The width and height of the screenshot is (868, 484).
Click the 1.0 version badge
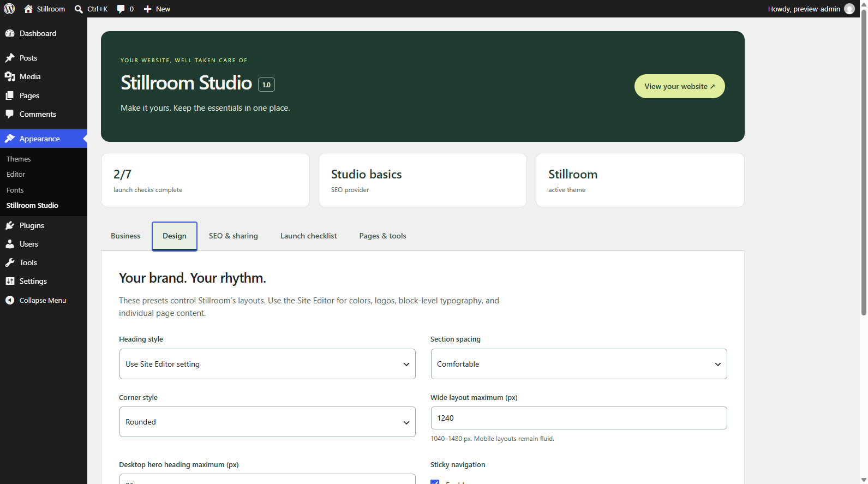pos(266,85)
